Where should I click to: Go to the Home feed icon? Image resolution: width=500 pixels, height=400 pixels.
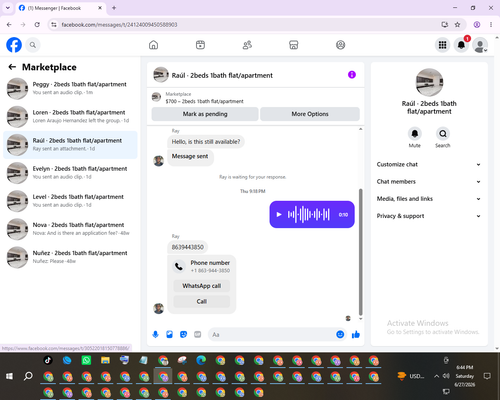tap(153, 45)
